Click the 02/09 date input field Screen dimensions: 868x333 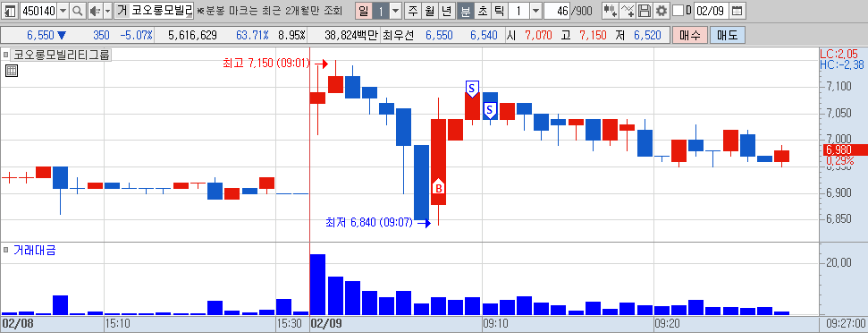(712, 10)
